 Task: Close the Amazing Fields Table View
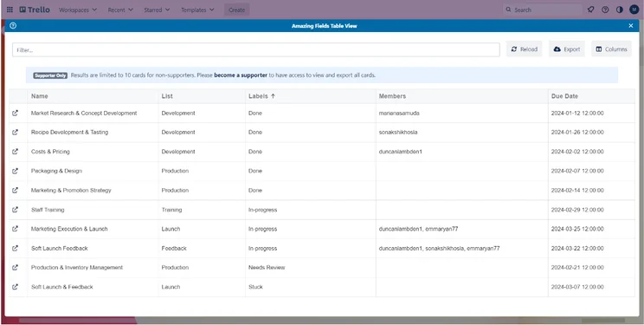click(631, 25)
